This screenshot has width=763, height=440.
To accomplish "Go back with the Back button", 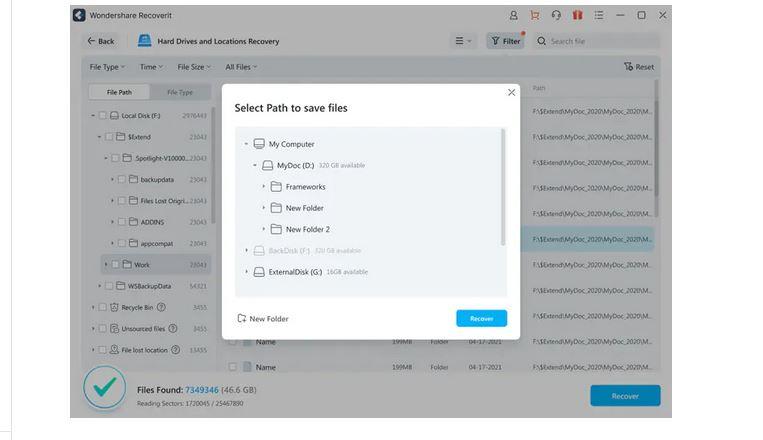I will pyautogui.click(x=101, y=41).
